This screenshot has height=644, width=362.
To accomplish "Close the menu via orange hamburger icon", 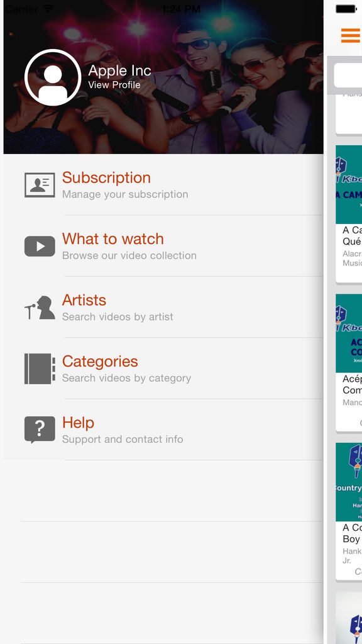I will (x=351, y=35).
